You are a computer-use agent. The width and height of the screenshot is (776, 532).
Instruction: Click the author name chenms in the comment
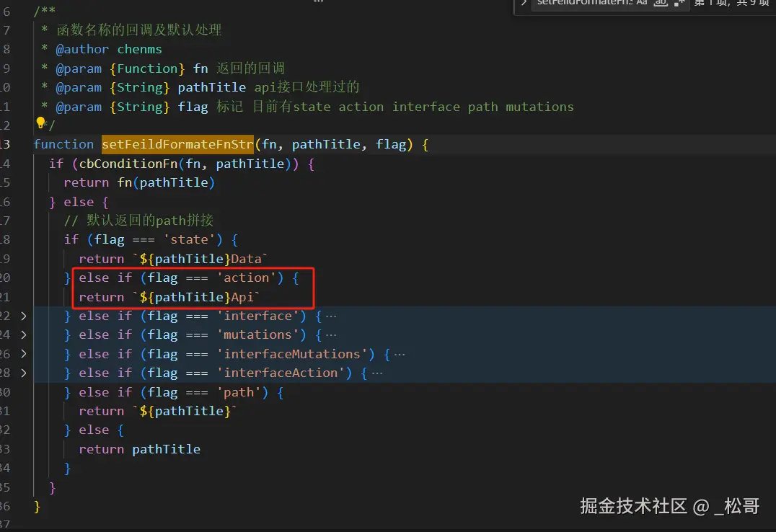tap(139, 49)
